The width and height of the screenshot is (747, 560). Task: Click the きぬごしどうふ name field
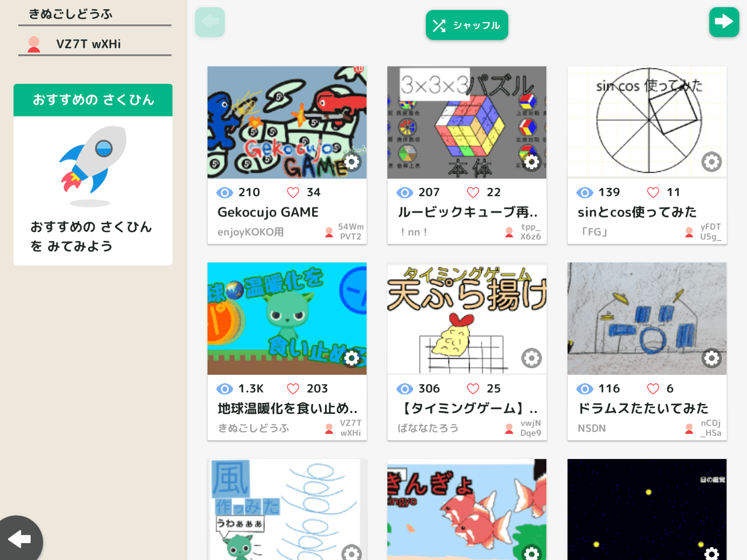[95, 14]
